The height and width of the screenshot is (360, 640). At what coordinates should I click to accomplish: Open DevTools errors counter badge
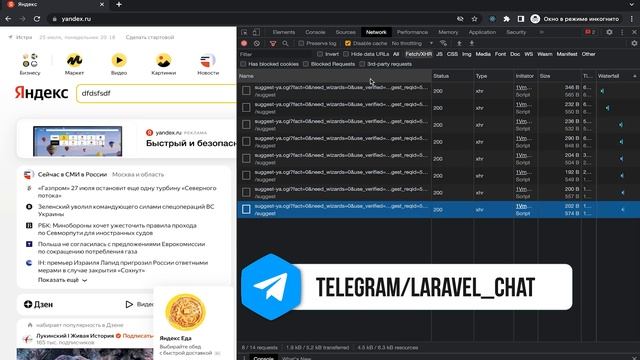tap(590, 32)
